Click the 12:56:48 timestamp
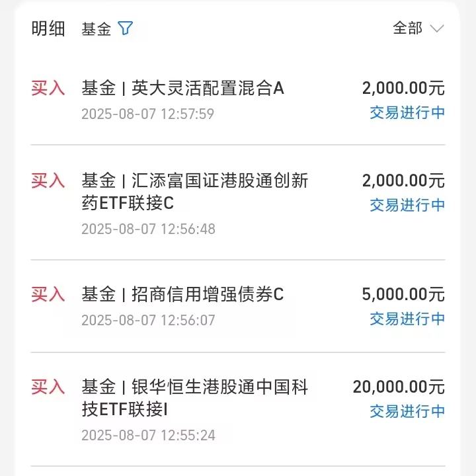Screen dimensions: 476x476 click(148, 229)
